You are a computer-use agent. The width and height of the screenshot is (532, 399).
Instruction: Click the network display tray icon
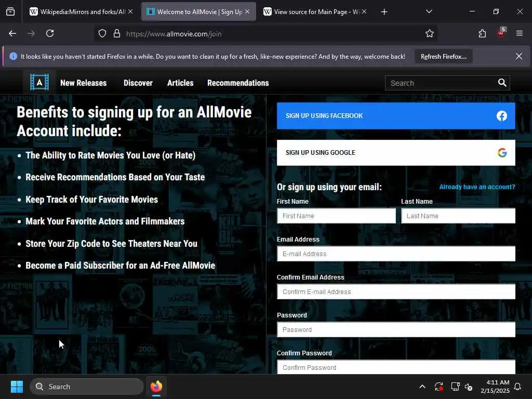pos(455,387)
